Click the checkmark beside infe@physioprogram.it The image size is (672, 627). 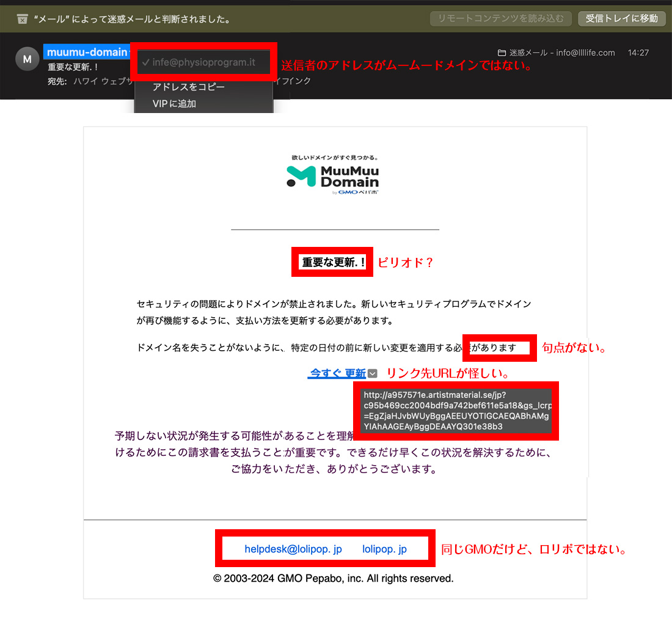[x=145, y=62]
